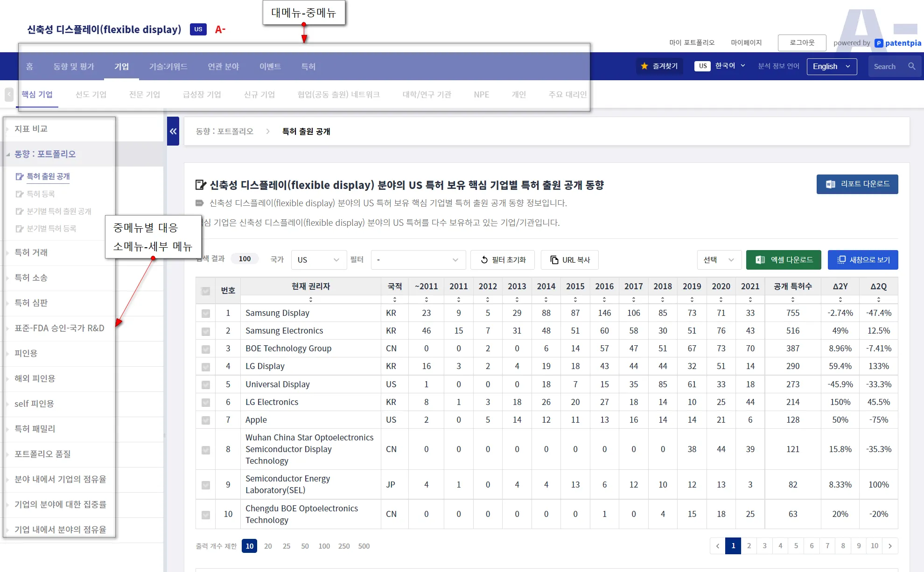Click the Excel download icon button

coord(760,260)
